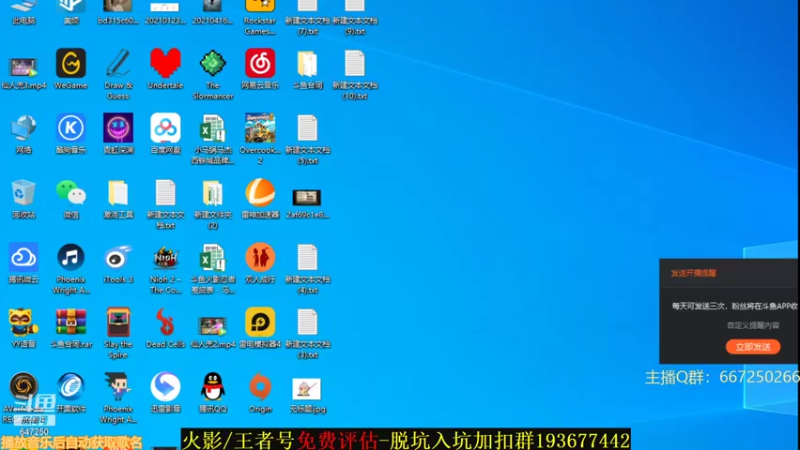Open 斗鱼合同.rar archive file
800x450 pixels.
(x=71, y=322)
